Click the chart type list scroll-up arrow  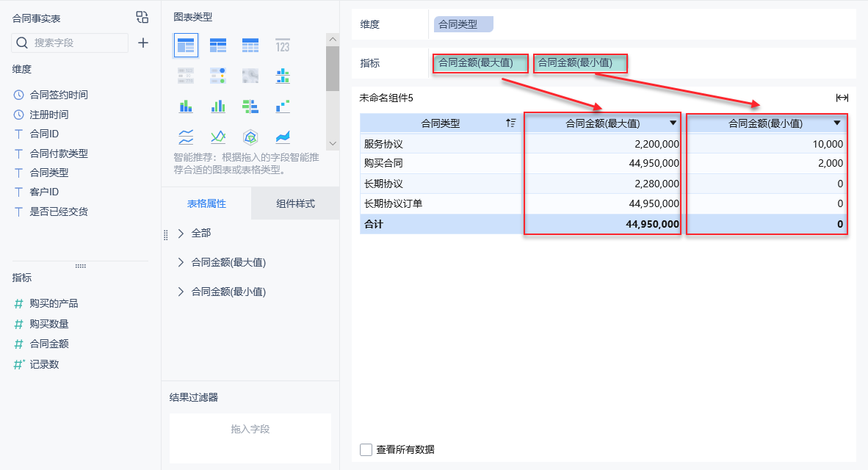pos(333,40)
